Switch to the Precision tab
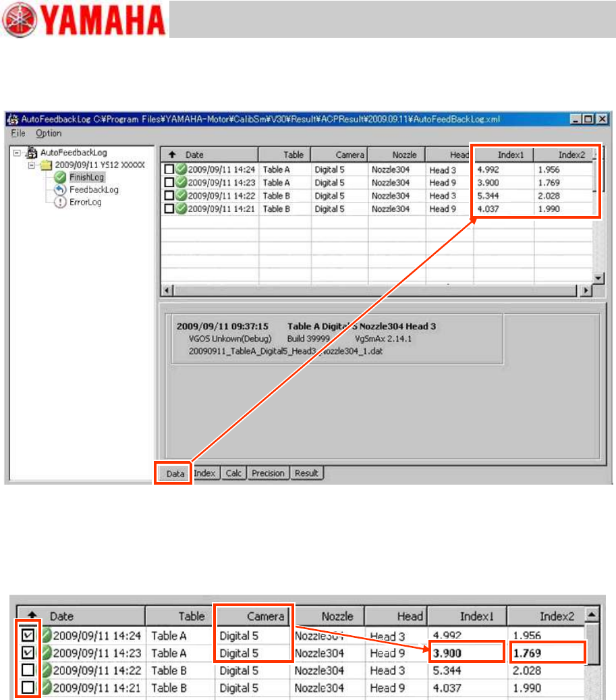 click(x=268, y=473)
